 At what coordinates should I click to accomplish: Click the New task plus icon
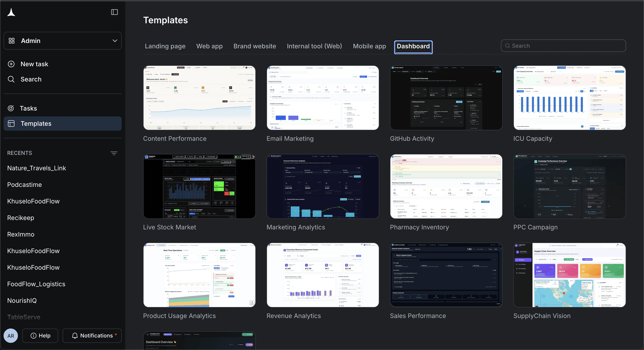point(11,64)
